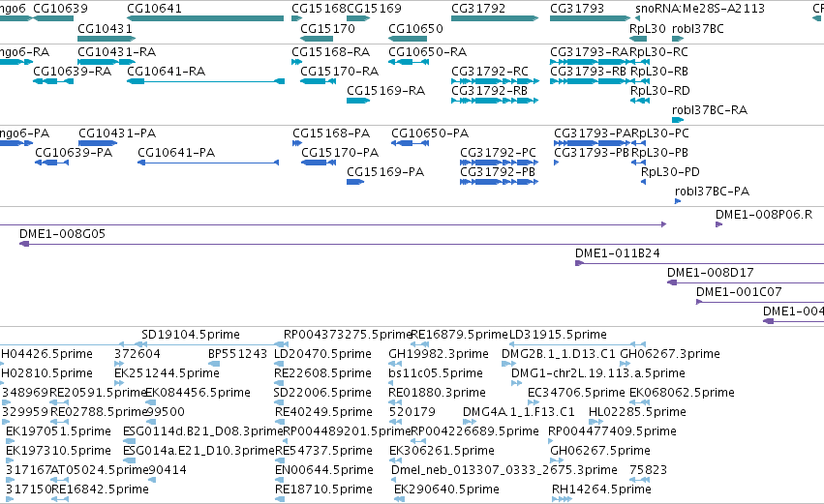Click the CG10431-PA protein label
Viewport: 824px width, 504px height.
pos(116,133)
